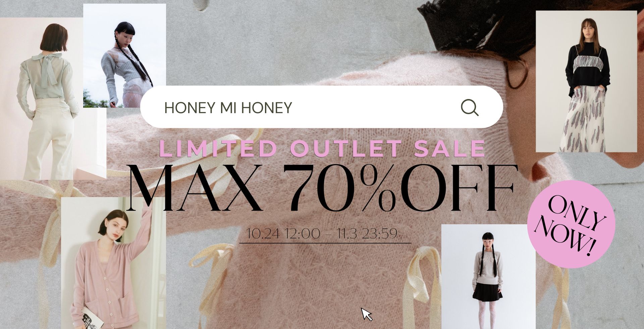Screen dimensions: 644x329
Task: Click the HONEY MI HONEY search field
Action: [x=321, y=107]
